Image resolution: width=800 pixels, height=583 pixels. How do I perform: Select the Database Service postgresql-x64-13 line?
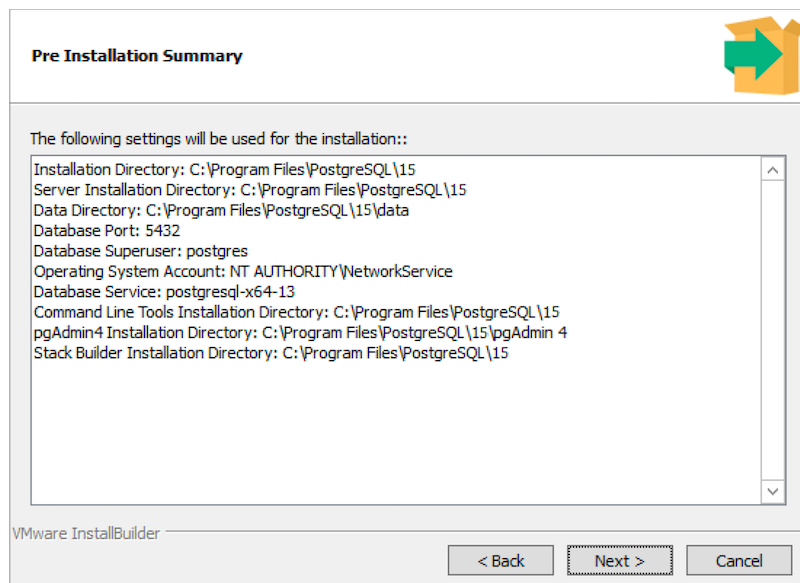point(164,292)
